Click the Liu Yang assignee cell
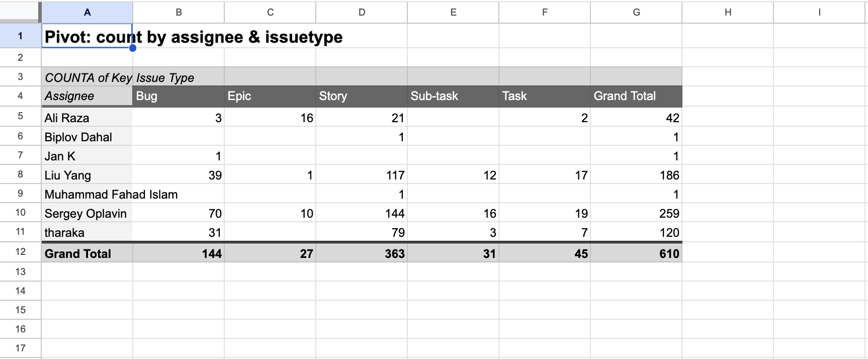The width and height of the screenshot is (868, 359). pos(86,175)
